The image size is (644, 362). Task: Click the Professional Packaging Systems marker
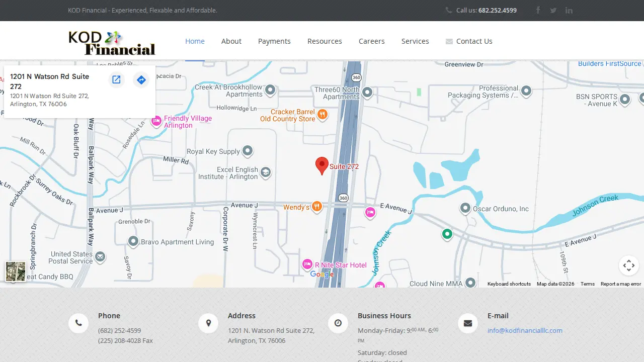(x=526, y=91)
